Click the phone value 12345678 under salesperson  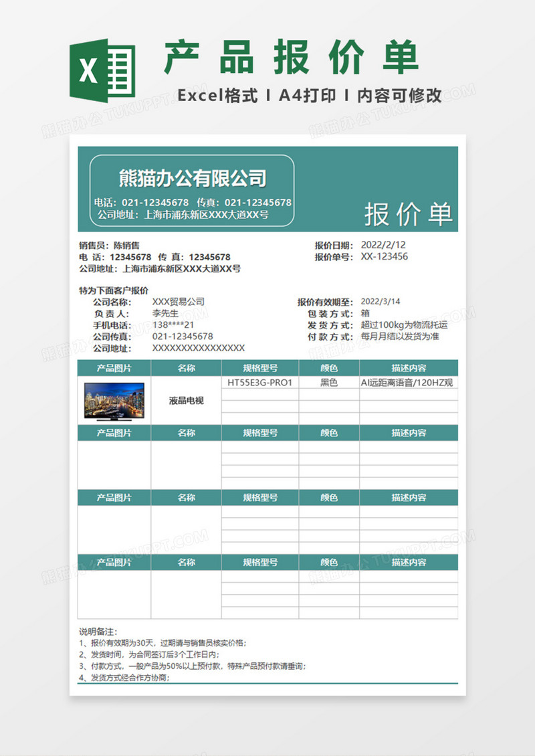130,257
